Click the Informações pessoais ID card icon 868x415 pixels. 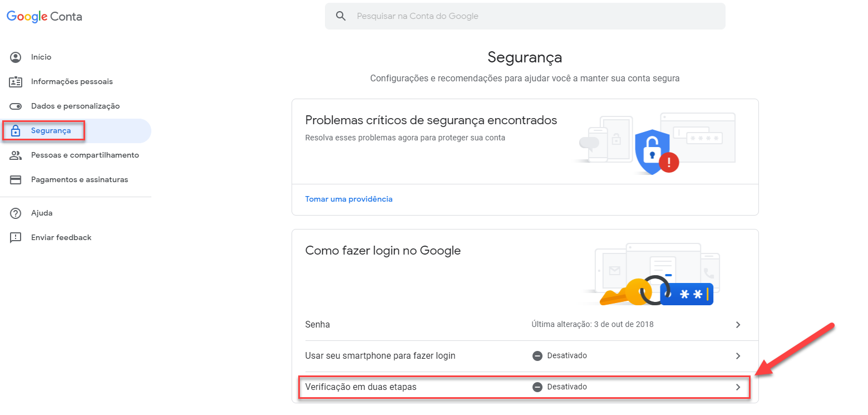(x=16, y=82)
